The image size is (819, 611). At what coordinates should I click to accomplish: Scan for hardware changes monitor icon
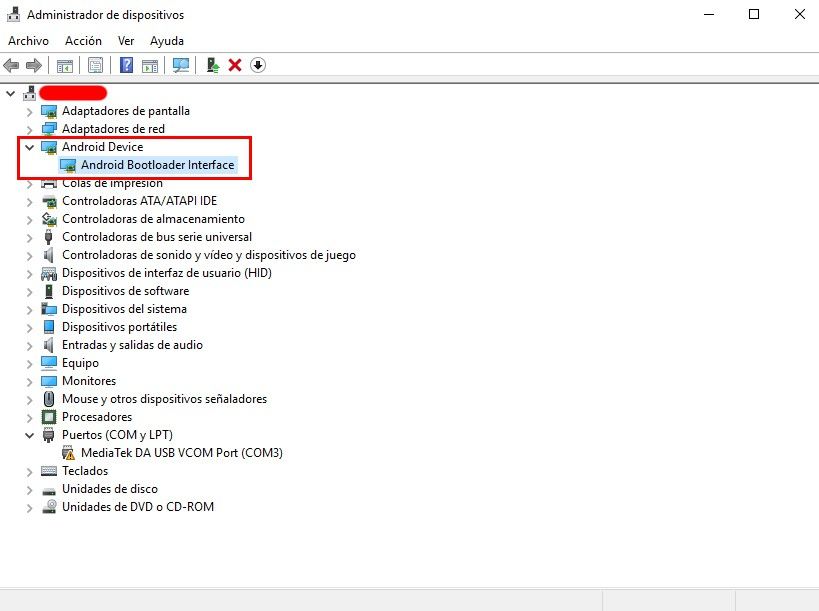(181, 65)
